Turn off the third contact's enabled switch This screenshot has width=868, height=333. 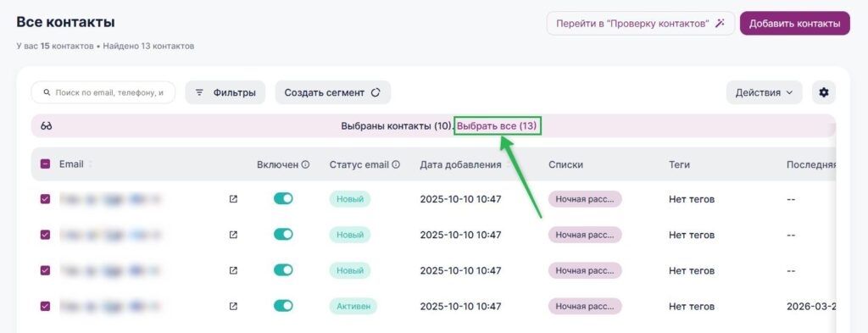(283, 270)
